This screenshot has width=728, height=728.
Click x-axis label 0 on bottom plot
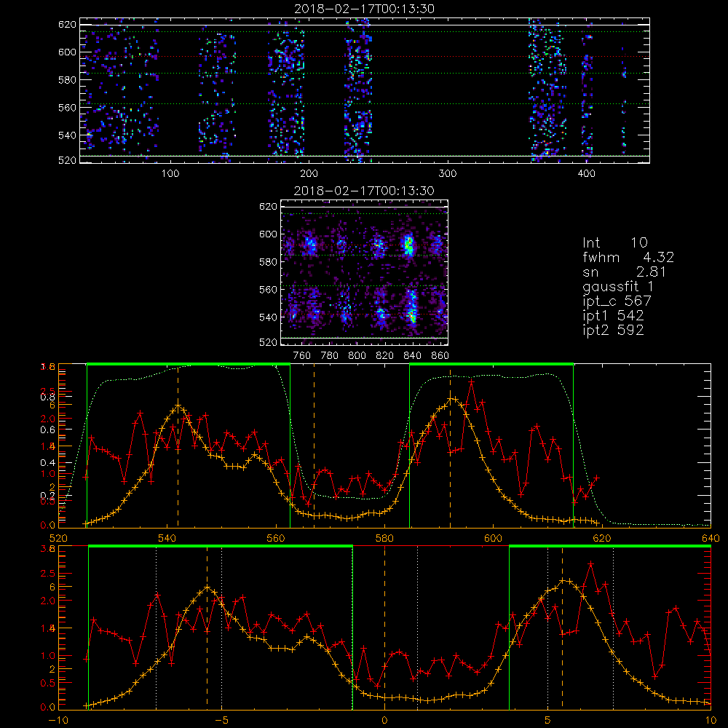point(385,720)
